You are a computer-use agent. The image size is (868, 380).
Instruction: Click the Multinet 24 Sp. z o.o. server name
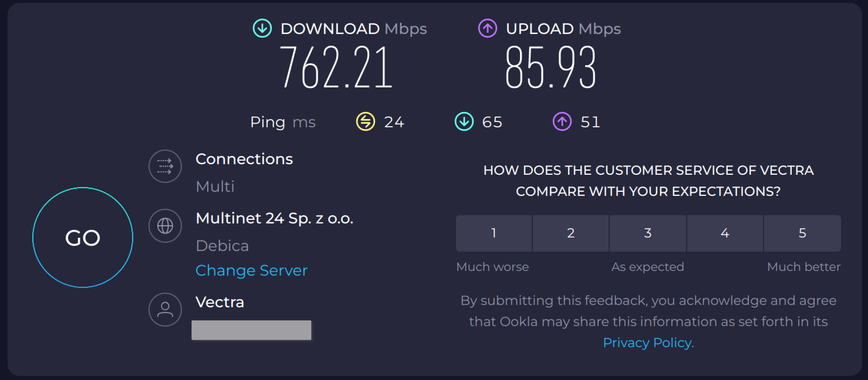(274, 218)
